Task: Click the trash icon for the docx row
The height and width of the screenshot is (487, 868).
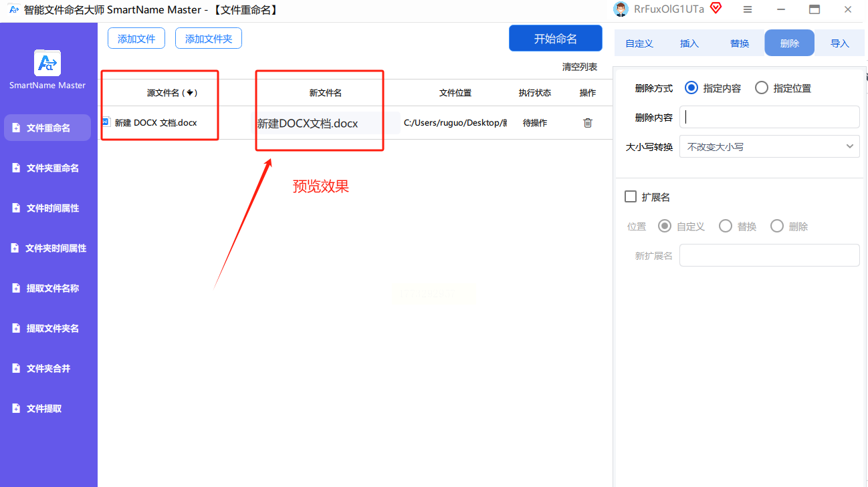Action: click(x=588, y=123)
